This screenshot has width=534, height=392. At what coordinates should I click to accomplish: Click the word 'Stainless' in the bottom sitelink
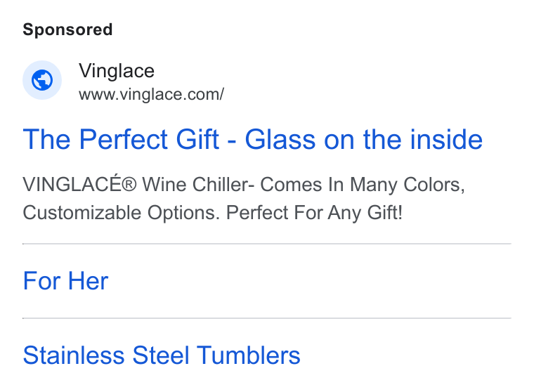pyautogui.click(x=74, y=355)
